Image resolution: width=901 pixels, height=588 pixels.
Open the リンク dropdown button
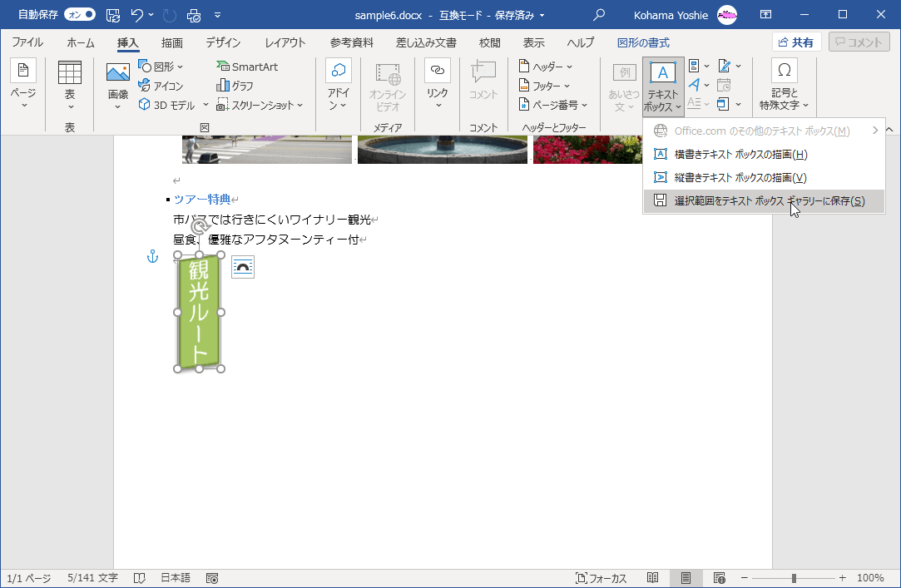pos(438,84)
